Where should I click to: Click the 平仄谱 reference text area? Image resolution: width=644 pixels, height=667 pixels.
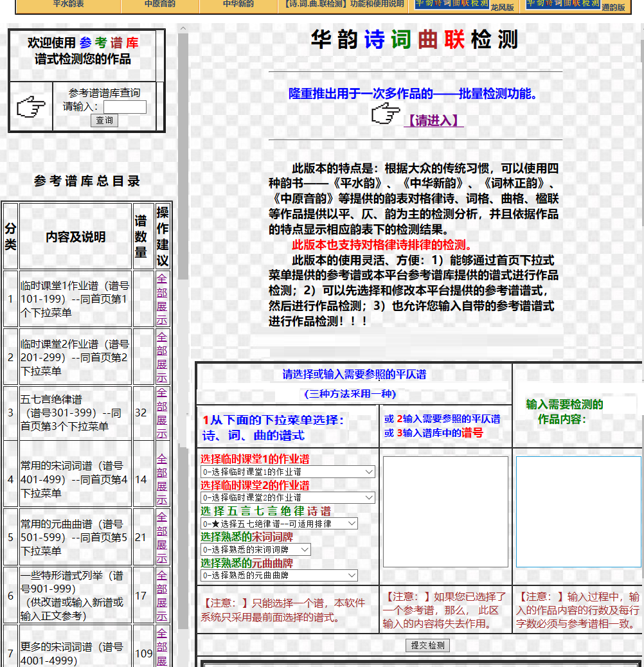445,511
